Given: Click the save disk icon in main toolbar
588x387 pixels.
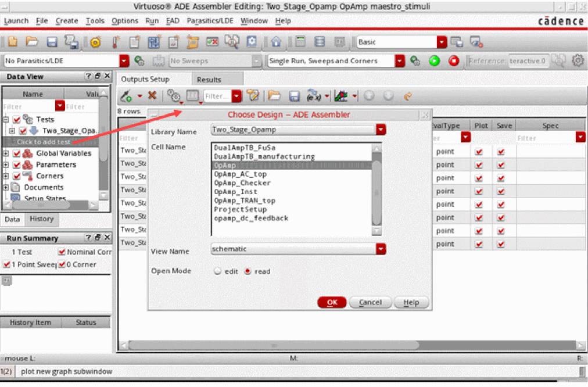Looking at the screenshot, I should click(x=52, y=42).
